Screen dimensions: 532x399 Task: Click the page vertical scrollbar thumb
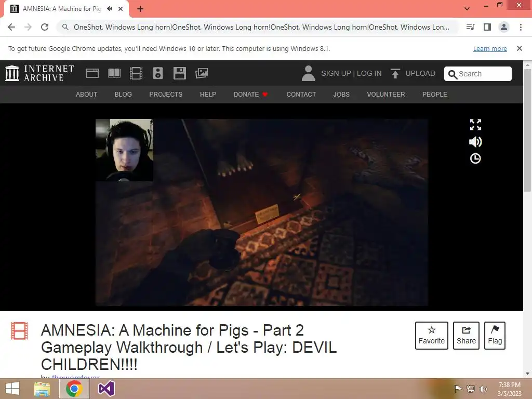point(528,130)
